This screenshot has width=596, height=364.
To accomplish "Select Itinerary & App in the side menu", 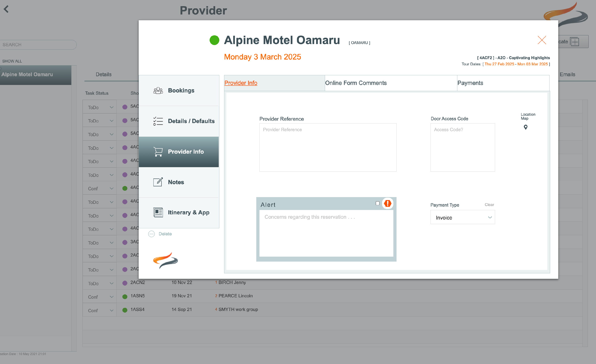I will (x=179, y=212).
